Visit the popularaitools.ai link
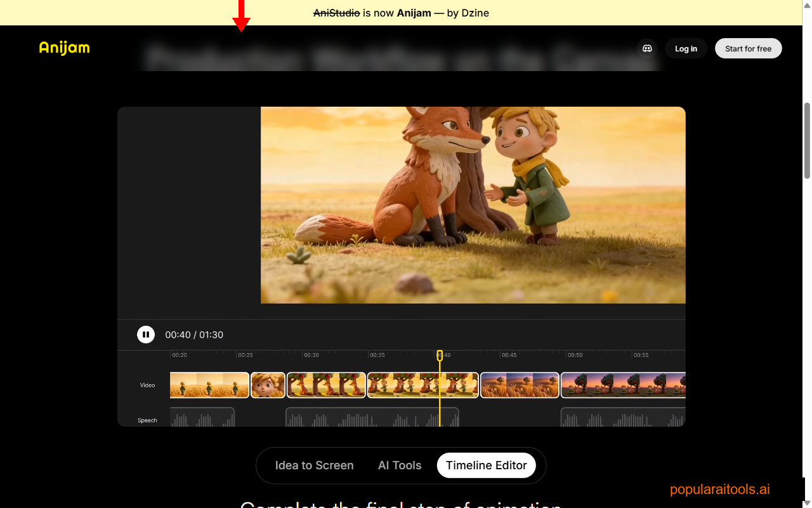The image size is (812, 508). (719, 489)
